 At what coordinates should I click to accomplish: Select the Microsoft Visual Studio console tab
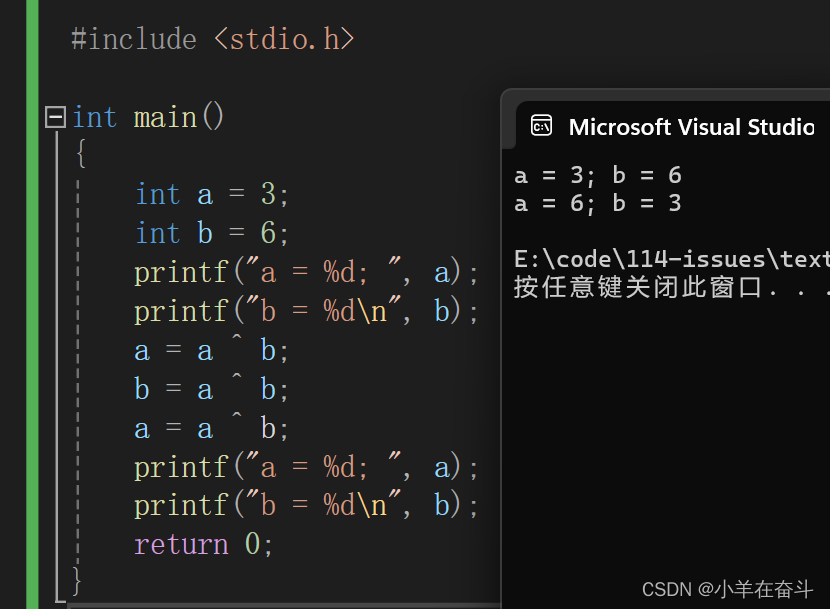673,126
